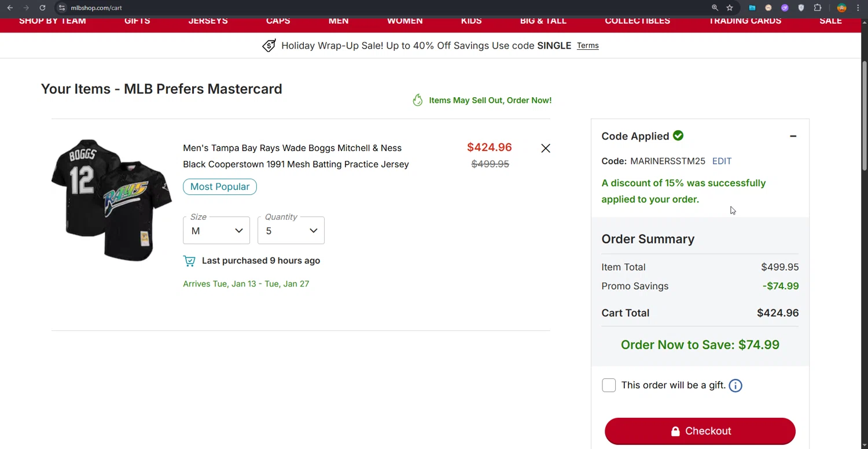Image resolution: width=868 pixels, height=449 pixels.
Task: Click the zoom magnifier icon in address bar
Action: (x=715, y=8)
